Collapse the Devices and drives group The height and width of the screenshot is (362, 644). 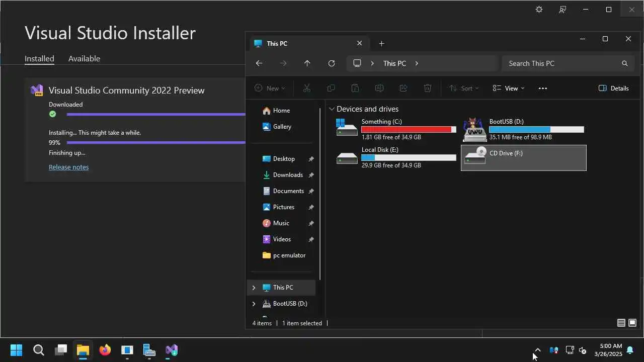[332, 109]
